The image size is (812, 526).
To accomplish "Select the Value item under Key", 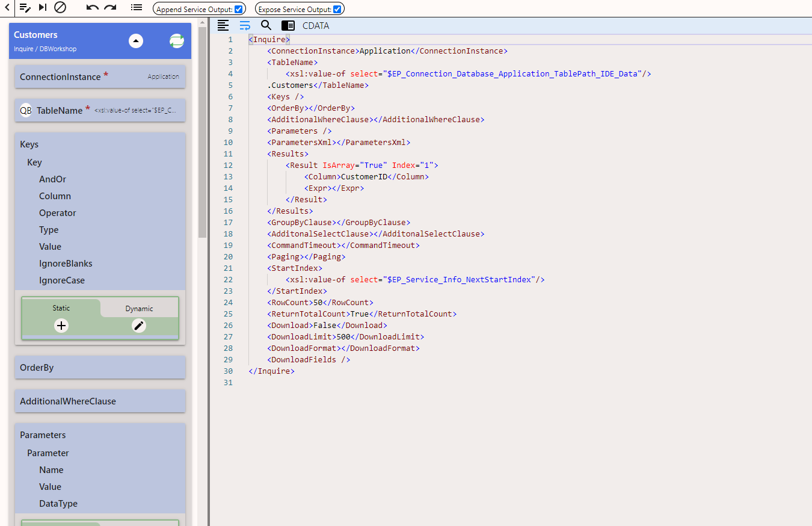I will coord(50,247).
